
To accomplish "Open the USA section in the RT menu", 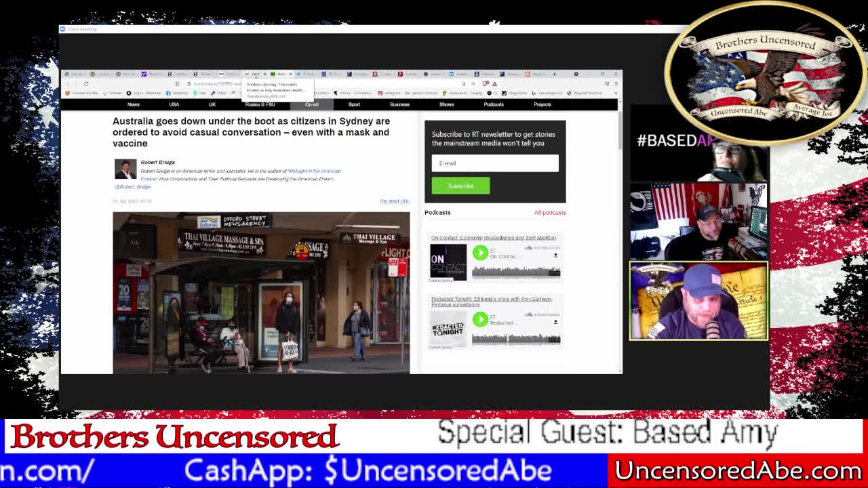I will 174,104.
